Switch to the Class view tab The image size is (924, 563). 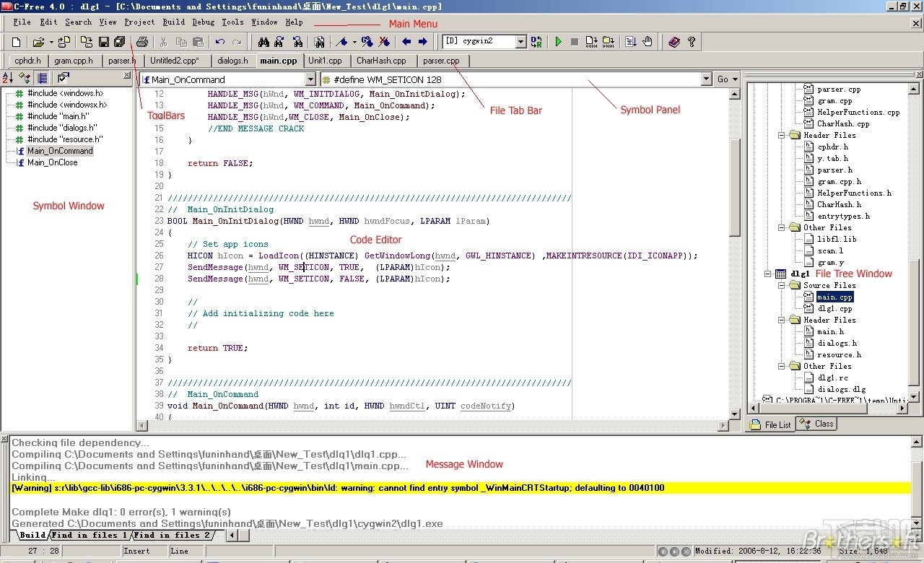[x=816, y=424]
